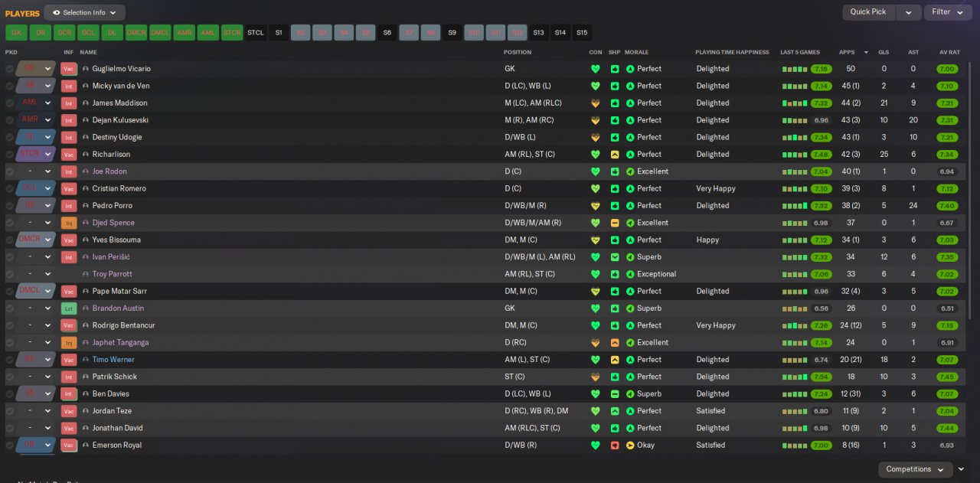Click Ivan Perišić's sharpness icon
Image resolution: width=980 pixels, height=483 pixels.
click(614, 257)
